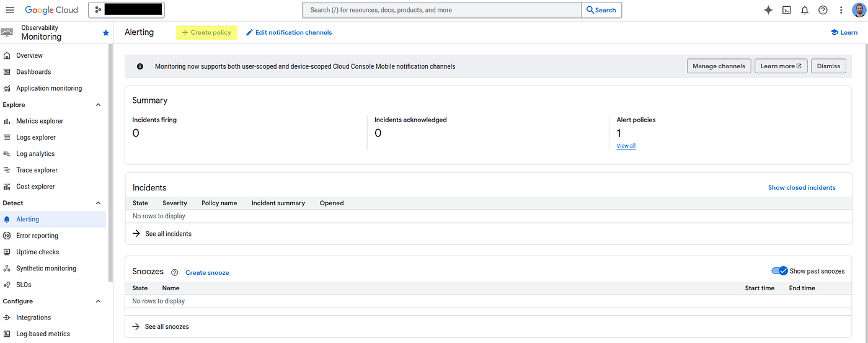Screen dimensions: 868x343
Task: Click Manage channels button
Action: click(719, 66)
